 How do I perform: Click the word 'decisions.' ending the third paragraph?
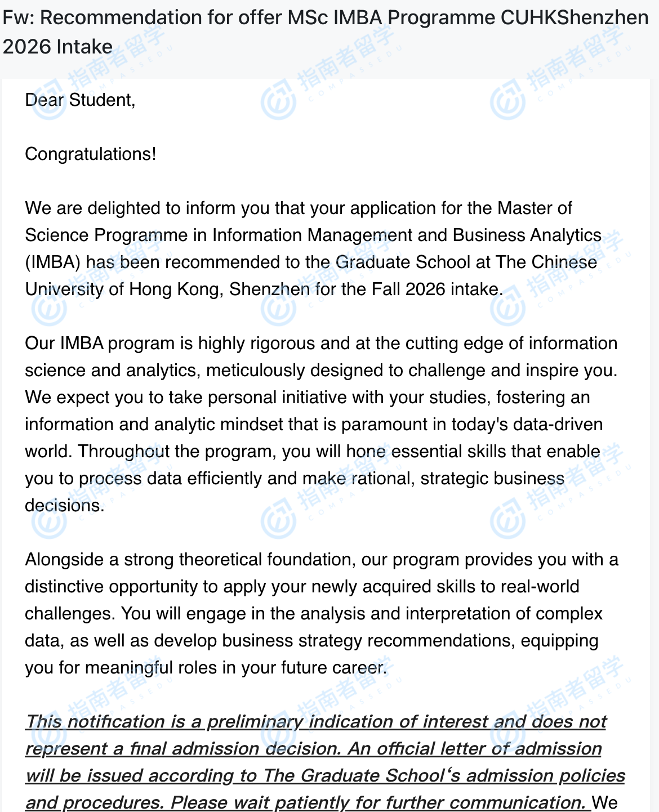pyautogui.click(x=65, y=506)
